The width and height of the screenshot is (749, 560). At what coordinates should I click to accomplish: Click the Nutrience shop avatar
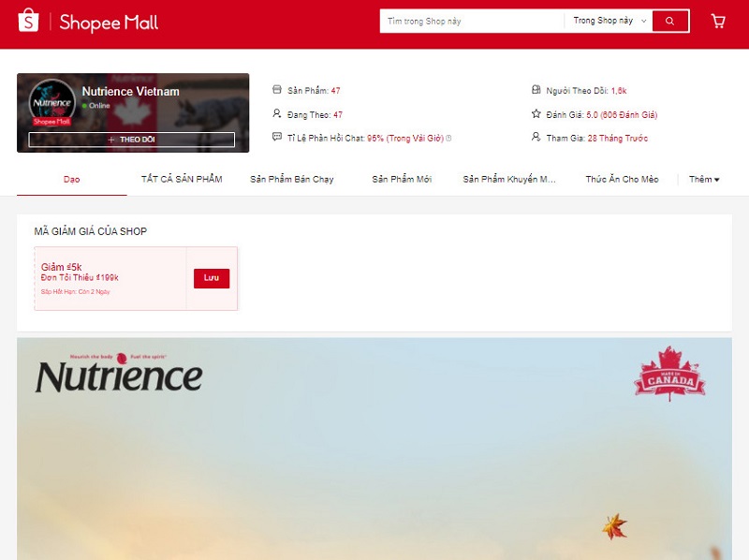52,101
